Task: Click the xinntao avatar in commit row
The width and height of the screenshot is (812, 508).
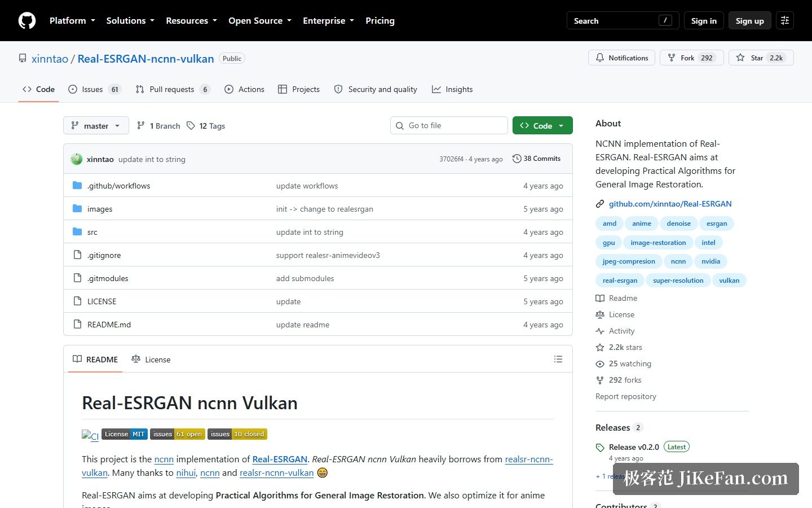Action: (x=77, y=159)
